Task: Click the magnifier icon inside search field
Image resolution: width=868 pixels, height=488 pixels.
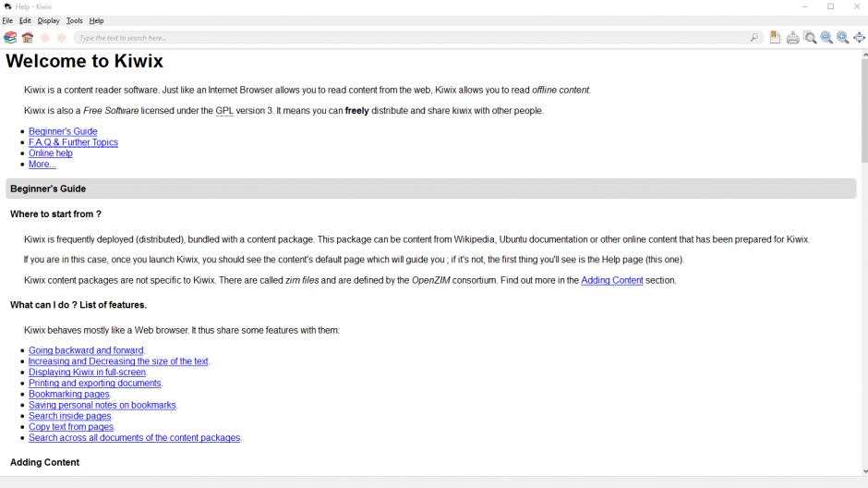Action: pyautogui.click(x=754, y=38)
